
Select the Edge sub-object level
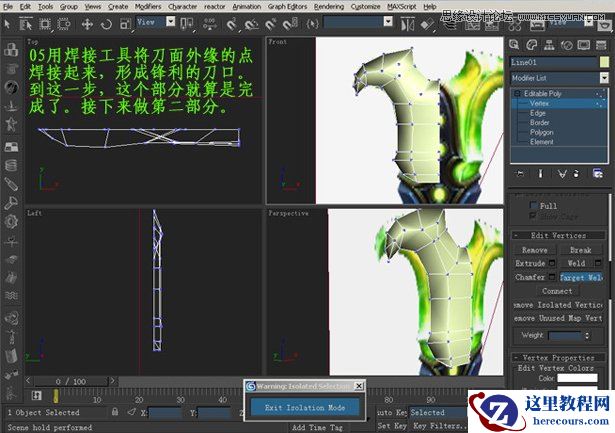537,113
